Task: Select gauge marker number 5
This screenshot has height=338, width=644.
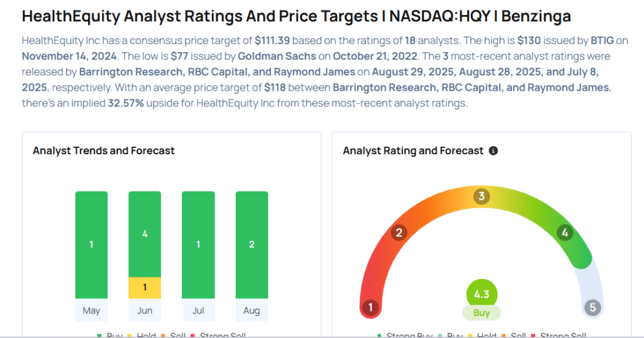Action: [x=592, y=308]
